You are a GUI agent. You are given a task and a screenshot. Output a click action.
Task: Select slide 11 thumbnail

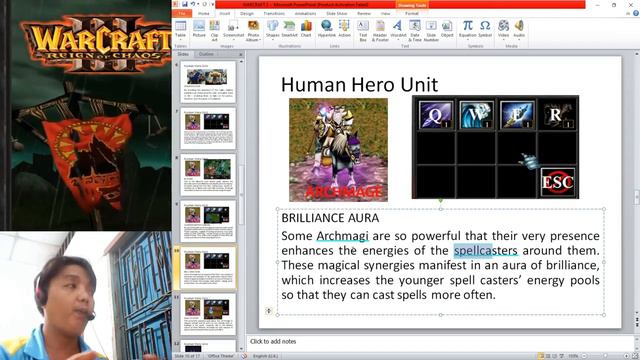[208, 313]
